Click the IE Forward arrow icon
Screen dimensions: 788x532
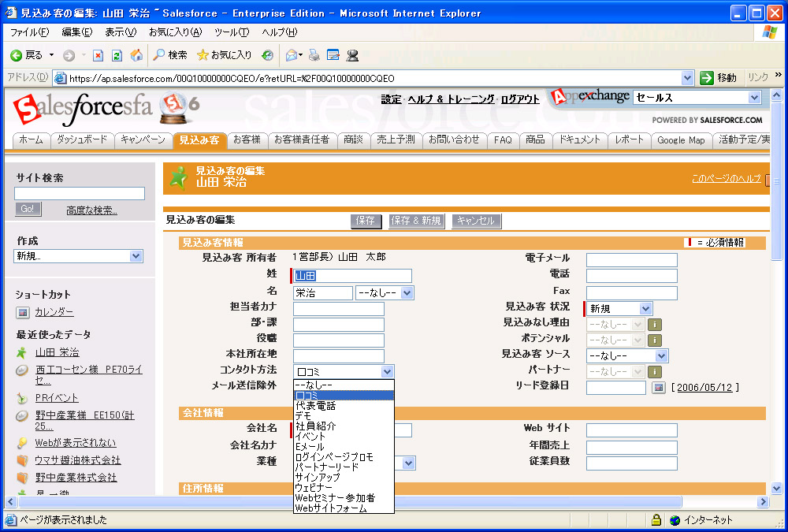pos(69,55)
